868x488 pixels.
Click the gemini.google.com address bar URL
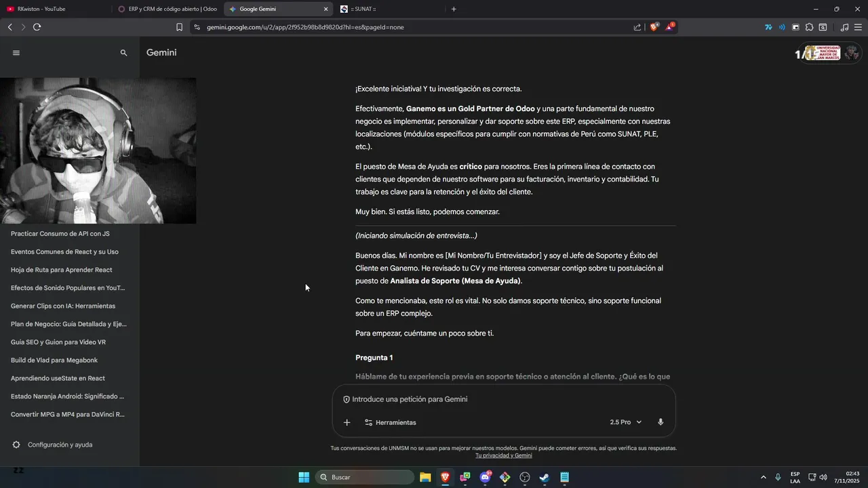[305, 27]
